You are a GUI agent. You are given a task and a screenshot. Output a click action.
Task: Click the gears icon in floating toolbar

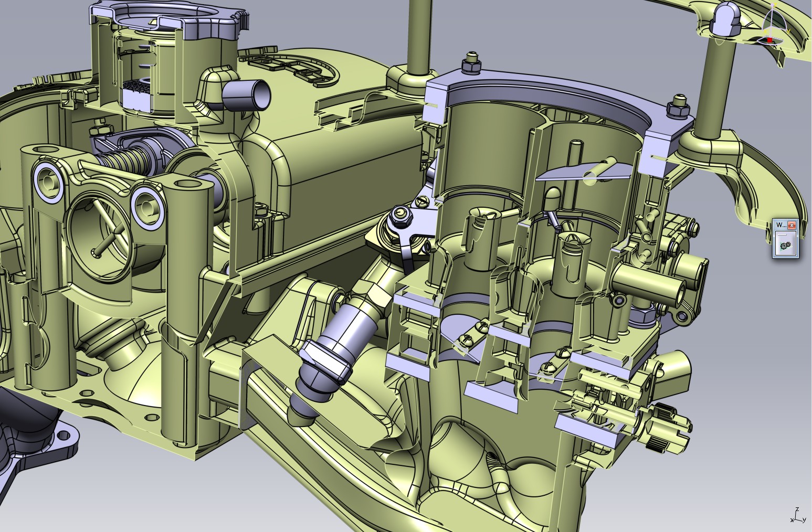pyautogui.click(x=785, y=244)
